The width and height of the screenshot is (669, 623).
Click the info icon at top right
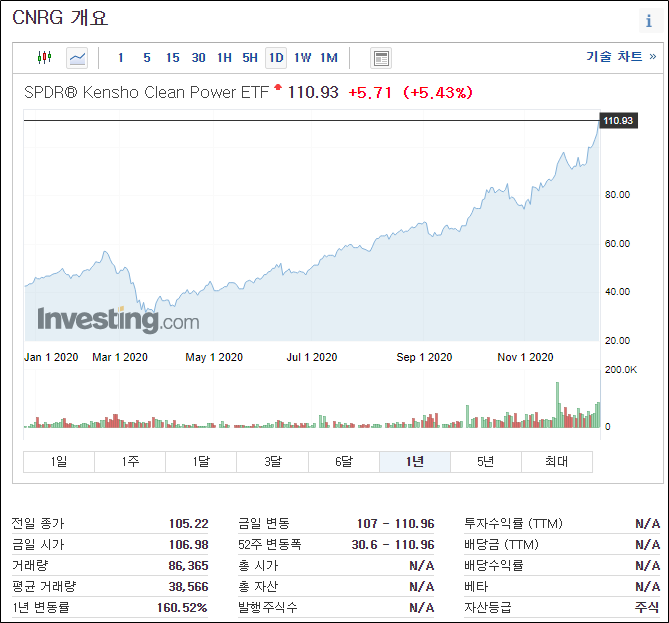pyautogui.click(x=649, y=20)
